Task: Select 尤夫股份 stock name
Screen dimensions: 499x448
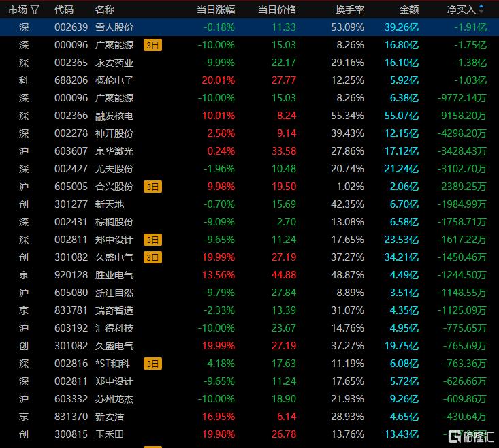Action: pos(114,169)
